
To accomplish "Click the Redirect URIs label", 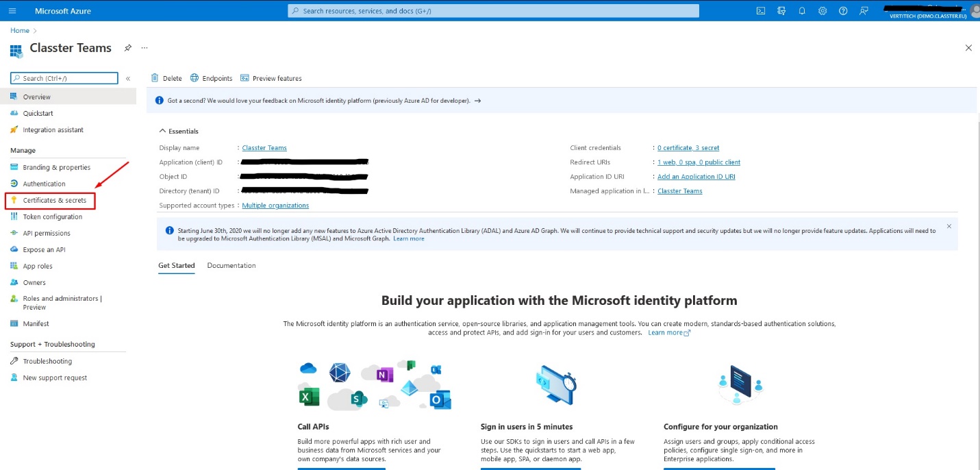I will click(592, 162).
